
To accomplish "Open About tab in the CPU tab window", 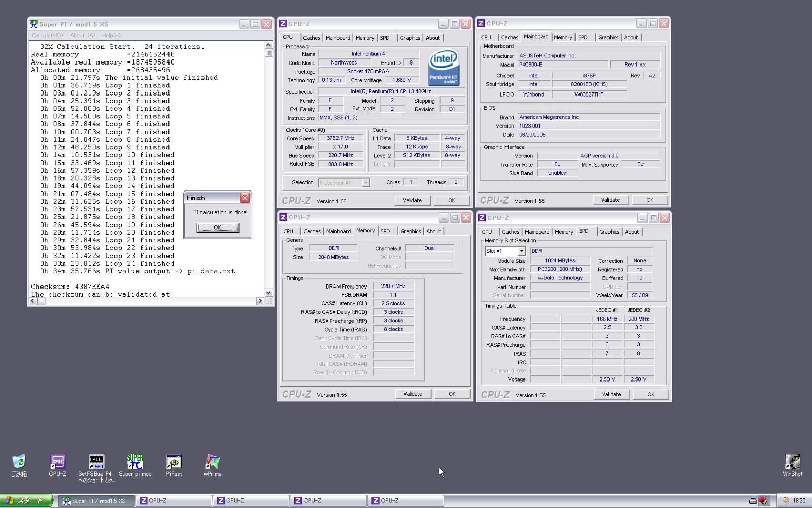I will tap(433, 38).
